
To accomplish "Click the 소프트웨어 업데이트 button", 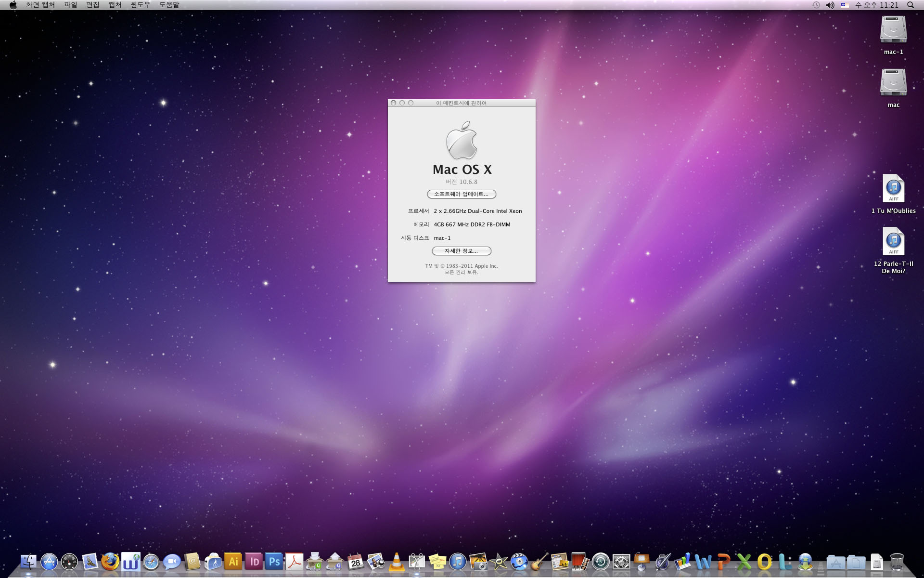I will tap(461, 194).
